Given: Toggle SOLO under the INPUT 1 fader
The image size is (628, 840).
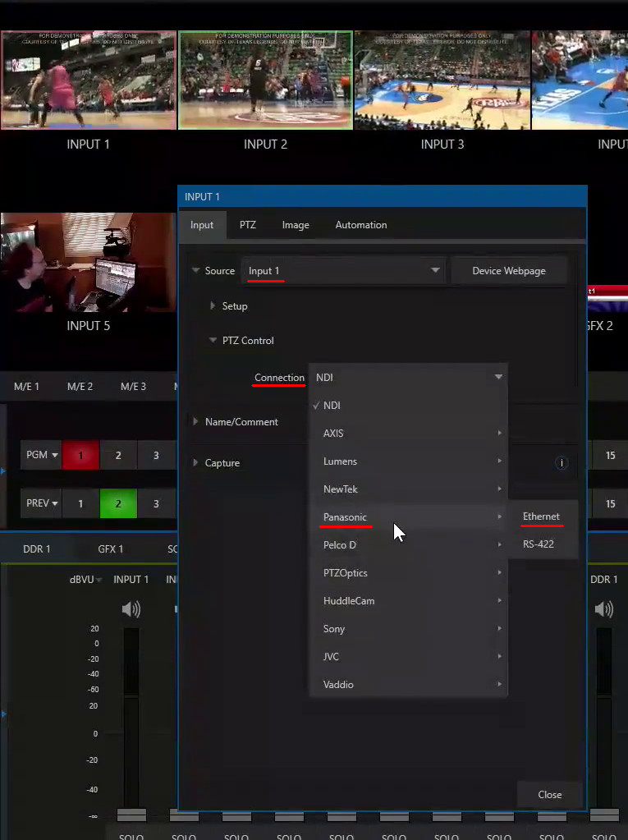Looking at the screenshot, I should point(131,836).
